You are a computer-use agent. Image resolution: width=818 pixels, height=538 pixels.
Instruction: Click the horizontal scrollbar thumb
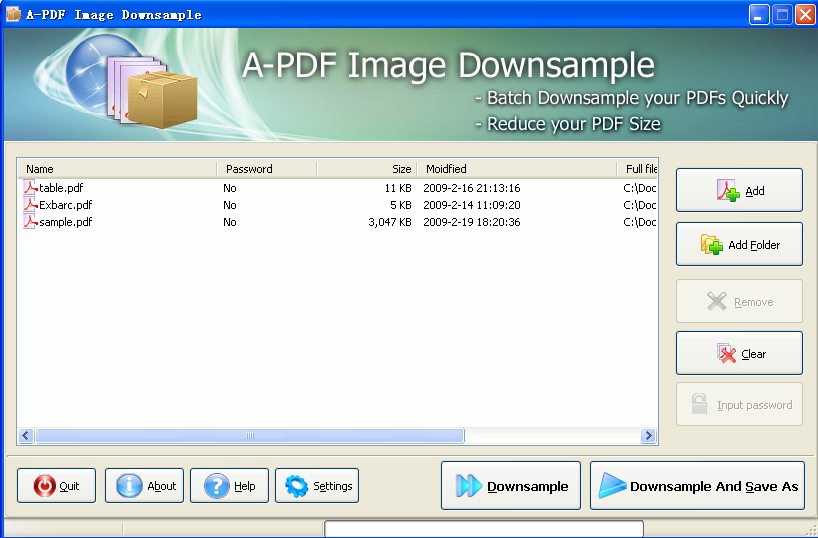[x=249, y=435]
